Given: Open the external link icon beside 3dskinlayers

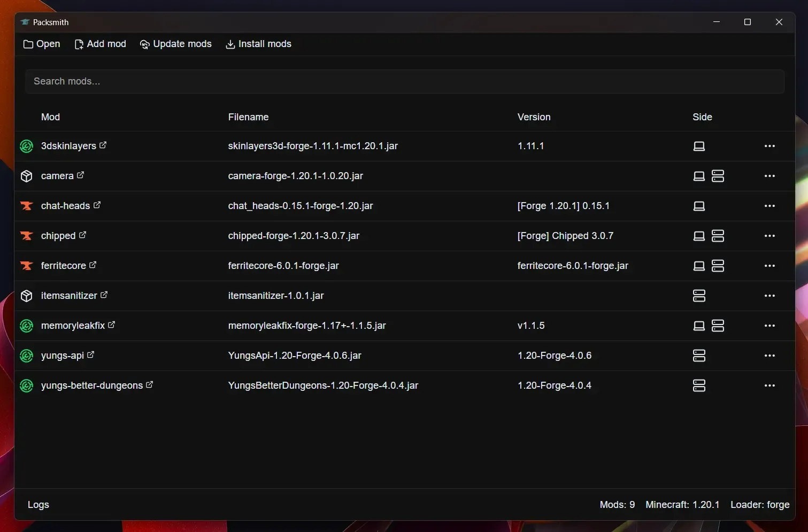Looking at the screenshot, I should click(103, 145).
